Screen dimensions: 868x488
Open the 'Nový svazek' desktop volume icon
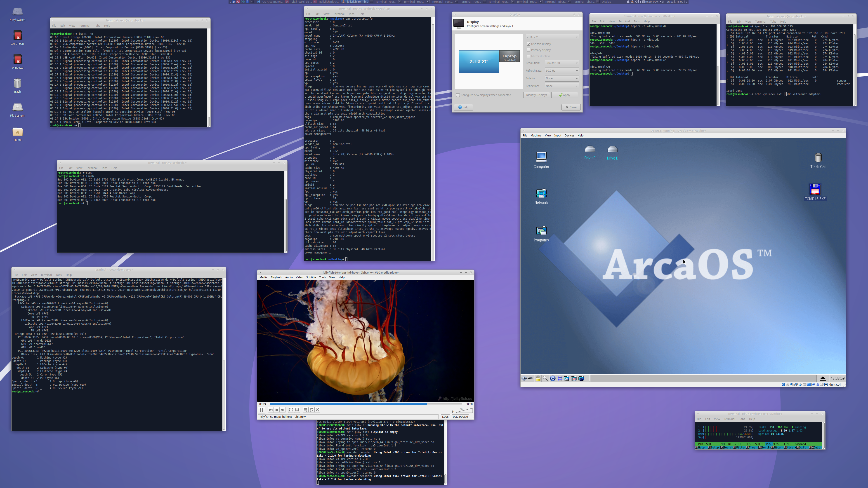[x=17, y=14]
